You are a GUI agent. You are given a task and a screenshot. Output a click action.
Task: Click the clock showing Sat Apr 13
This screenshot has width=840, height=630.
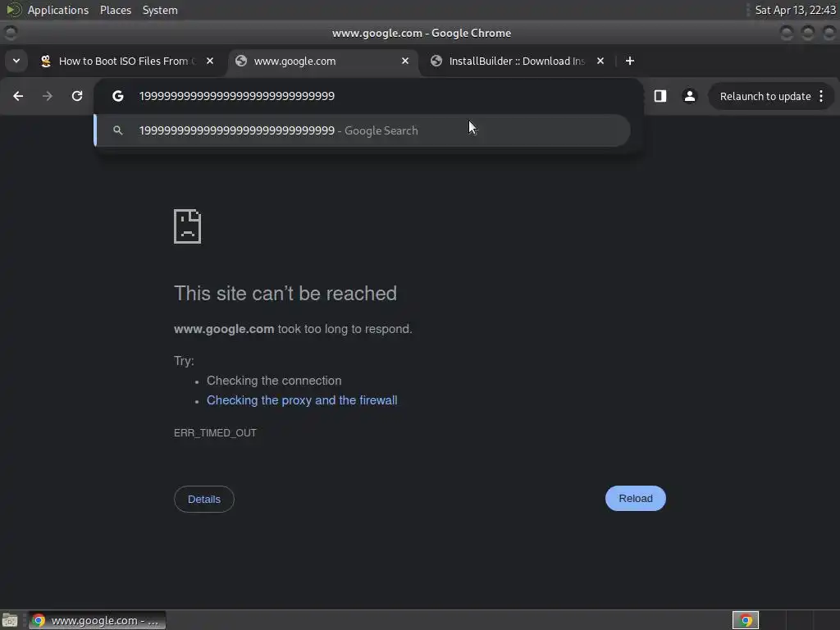click(x=795, y=10)
